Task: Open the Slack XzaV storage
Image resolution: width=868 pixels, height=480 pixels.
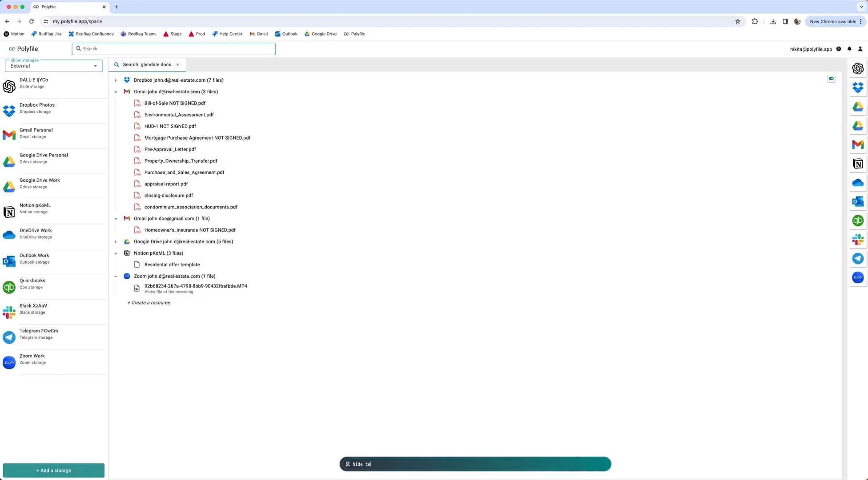Action: pos(53,308)
